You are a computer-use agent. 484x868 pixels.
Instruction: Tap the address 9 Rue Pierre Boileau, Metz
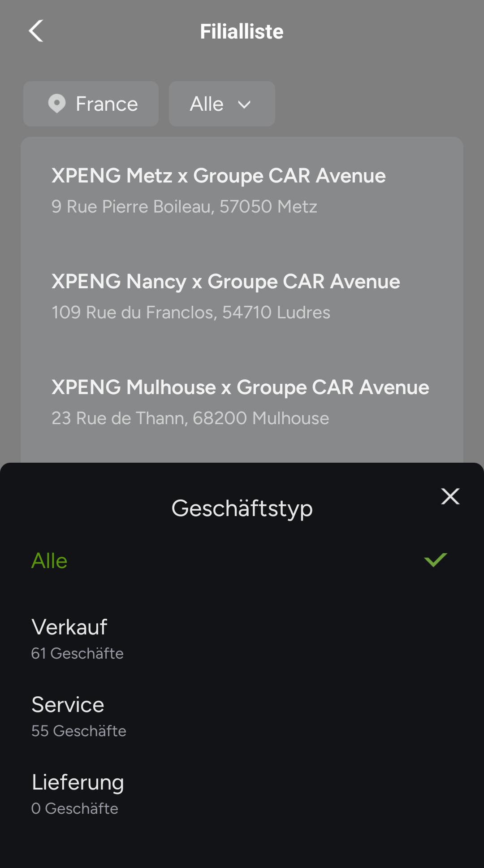pyautogui.click(x=184, y=207)
